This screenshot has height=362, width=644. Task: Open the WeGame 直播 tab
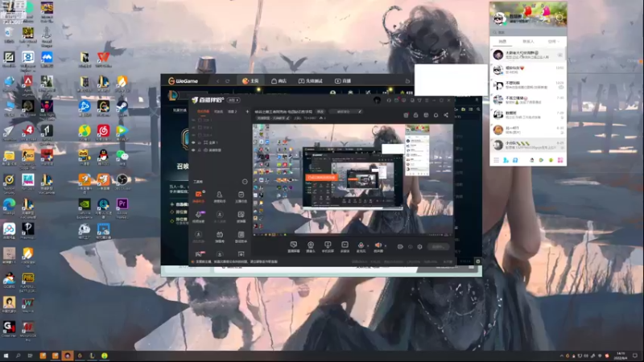[x=343, y=81]
